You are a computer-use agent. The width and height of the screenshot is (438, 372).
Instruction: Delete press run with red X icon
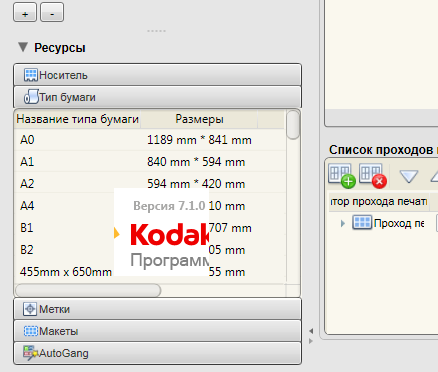(x=373, y=176)
